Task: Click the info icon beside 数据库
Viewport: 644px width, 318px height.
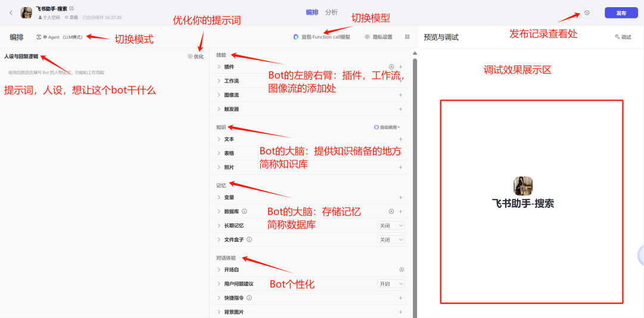Action: click(244, 211)
